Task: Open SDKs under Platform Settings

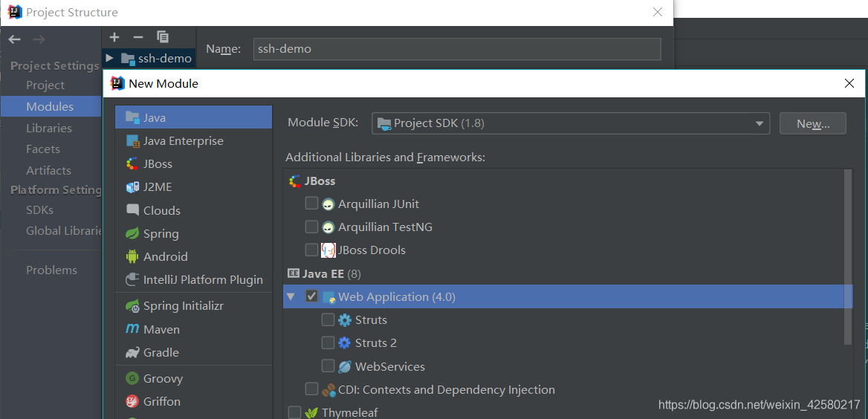Action: click(x=40, y=210)
